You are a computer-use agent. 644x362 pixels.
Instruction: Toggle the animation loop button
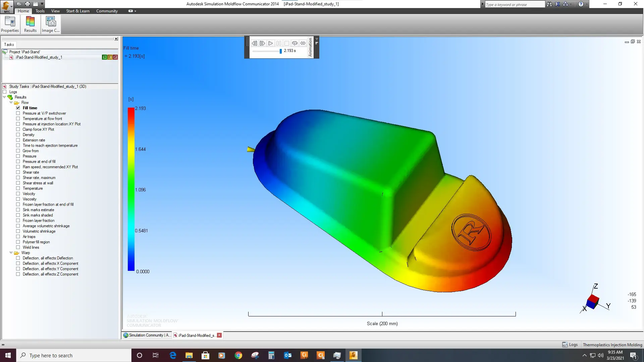pyautogui.click(x=294, y=43)
